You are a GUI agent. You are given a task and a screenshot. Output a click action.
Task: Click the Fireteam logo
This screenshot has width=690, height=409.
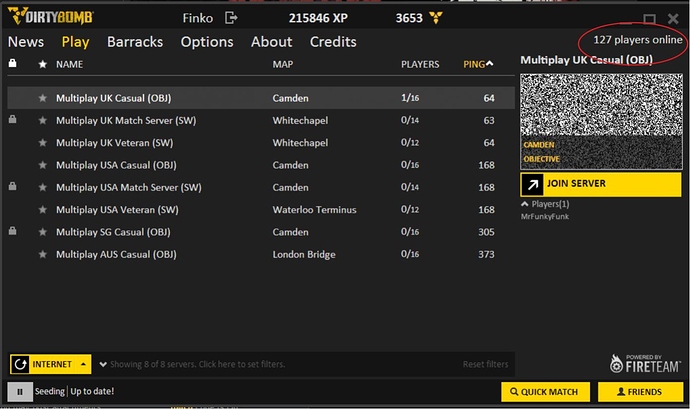(x=646, y=363)
